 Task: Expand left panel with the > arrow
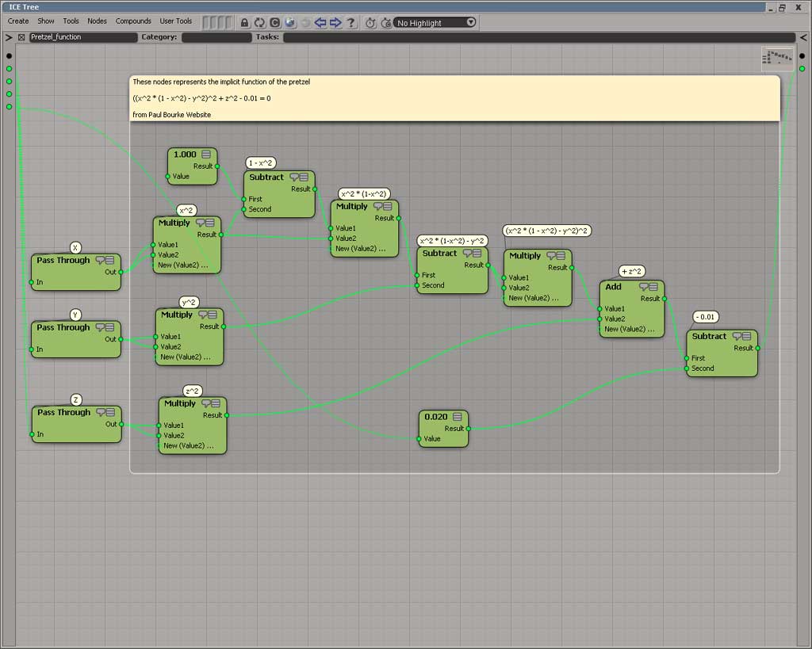pyautogui.click(x=9, y=37)
